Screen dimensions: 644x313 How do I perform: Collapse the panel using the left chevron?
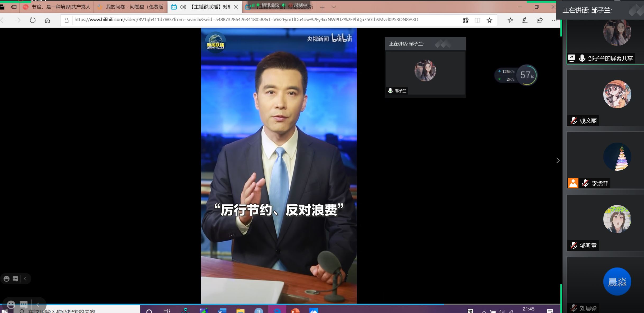pos(25,279)
